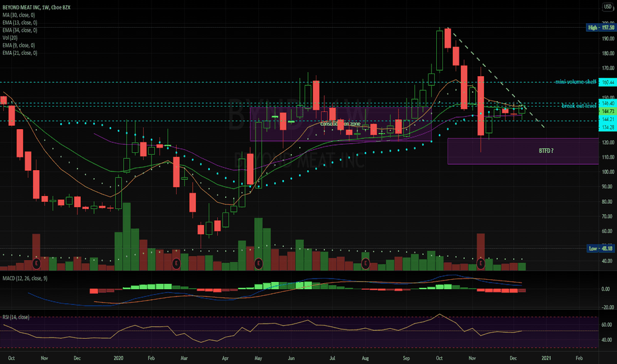
Task: Select the Vol (20) indicator legend
Action: [x=10, y=38]
